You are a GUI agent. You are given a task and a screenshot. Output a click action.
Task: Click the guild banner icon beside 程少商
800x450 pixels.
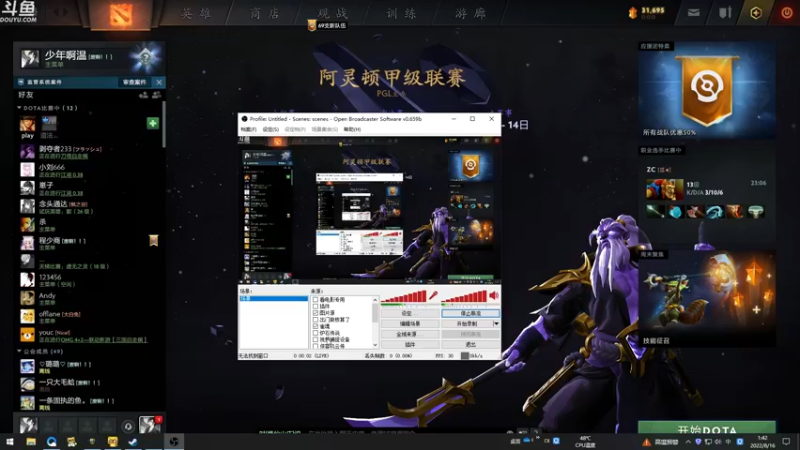(153, 240)
